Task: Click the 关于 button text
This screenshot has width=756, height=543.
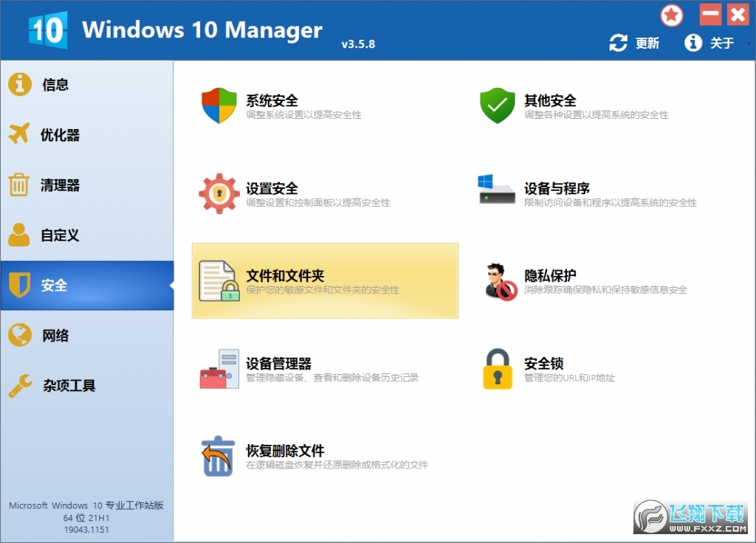Action: (x=722, y=44)
